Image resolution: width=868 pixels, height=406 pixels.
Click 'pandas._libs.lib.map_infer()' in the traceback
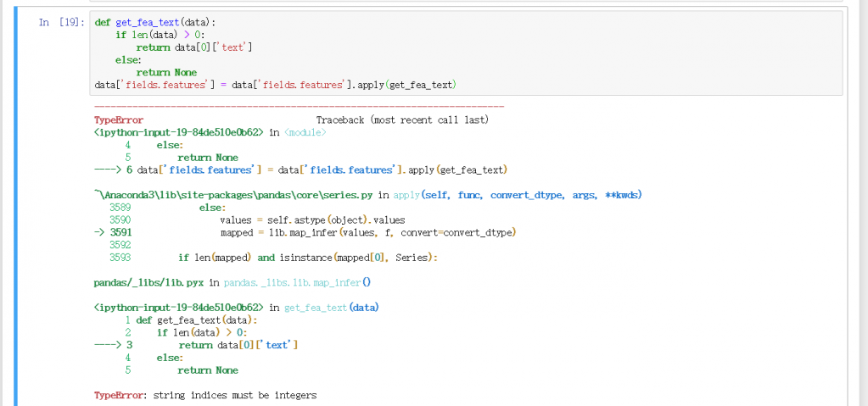pyautogui.click(x=297, y=282)
